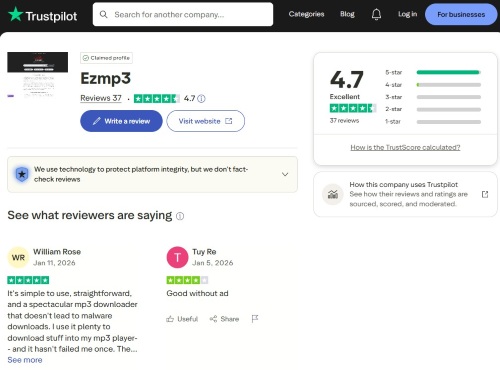Open the Trustpilot home logo
The width and height of the screenshot is (500, 370).
(42, 15)
